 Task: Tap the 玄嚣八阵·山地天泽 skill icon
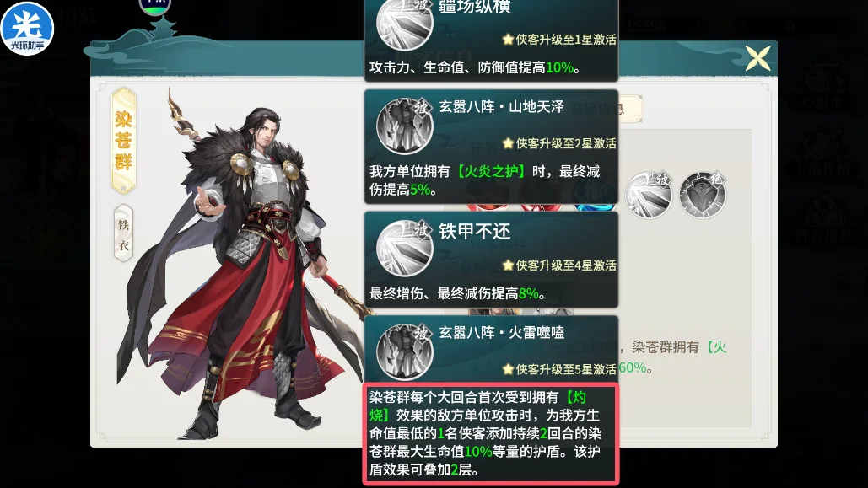point(405,126)
